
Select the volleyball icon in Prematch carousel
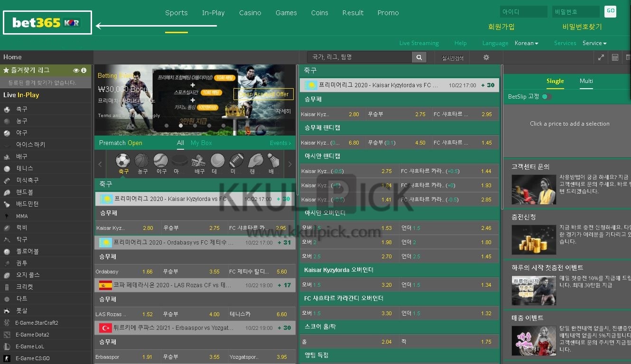[198, 160]
